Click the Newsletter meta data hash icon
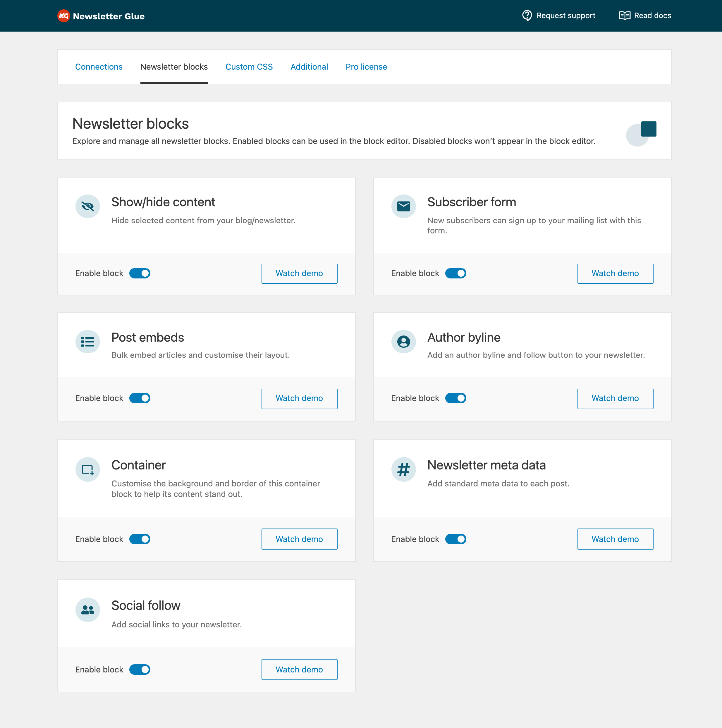Screen dimensions: 722x728 (404, 469)
